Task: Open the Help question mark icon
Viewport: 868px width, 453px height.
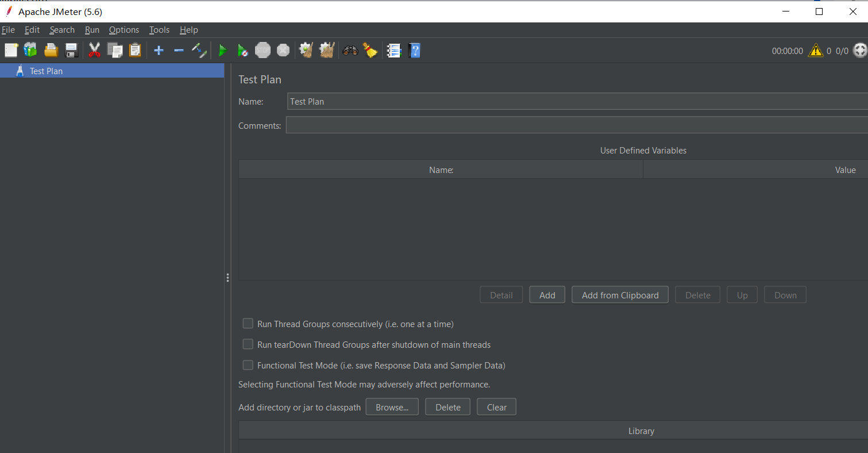Action: click(414, 51)
